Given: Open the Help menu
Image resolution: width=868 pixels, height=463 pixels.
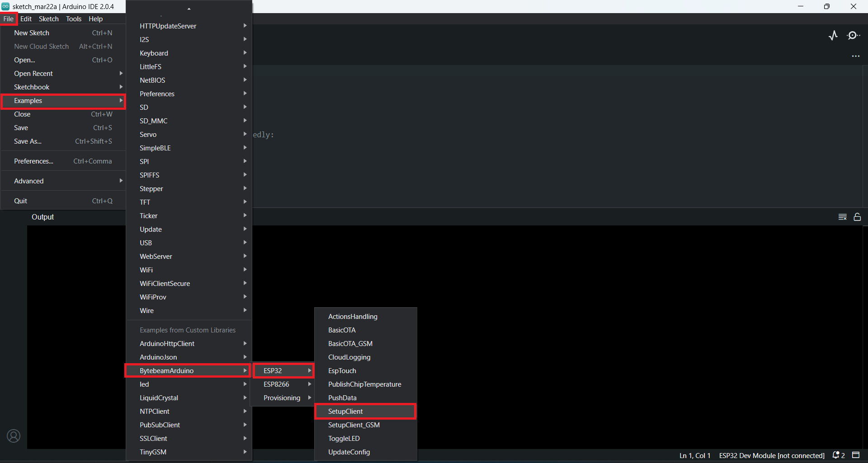Looking at the screenshot, I should point(95,19).
